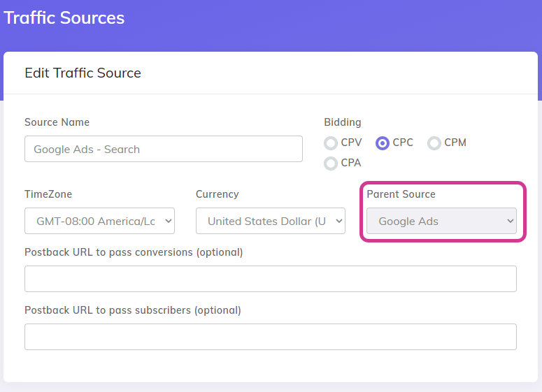
Task: Focus the postback URL subscribers field
Action: pos(271,337)
